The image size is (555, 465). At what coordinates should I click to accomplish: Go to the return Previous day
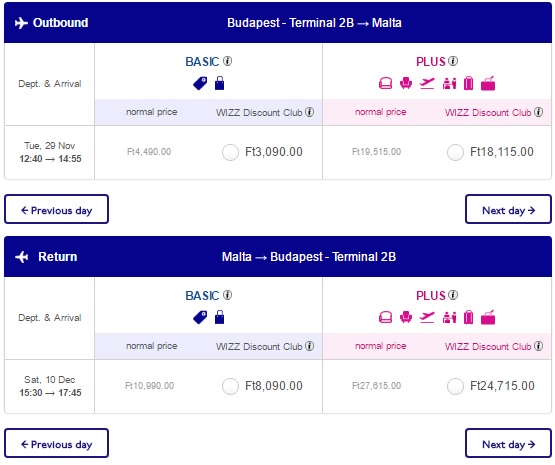click(57, 443)
